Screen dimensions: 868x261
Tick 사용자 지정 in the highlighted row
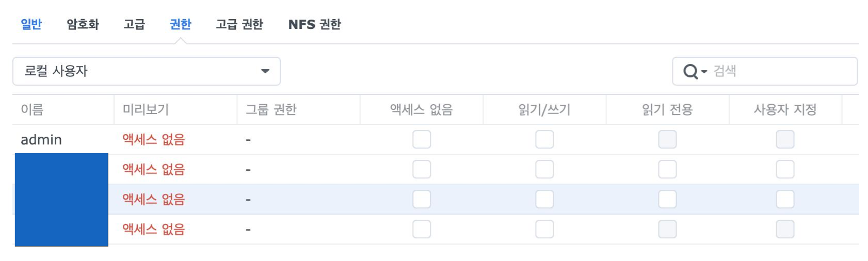[x=785, y=200]
